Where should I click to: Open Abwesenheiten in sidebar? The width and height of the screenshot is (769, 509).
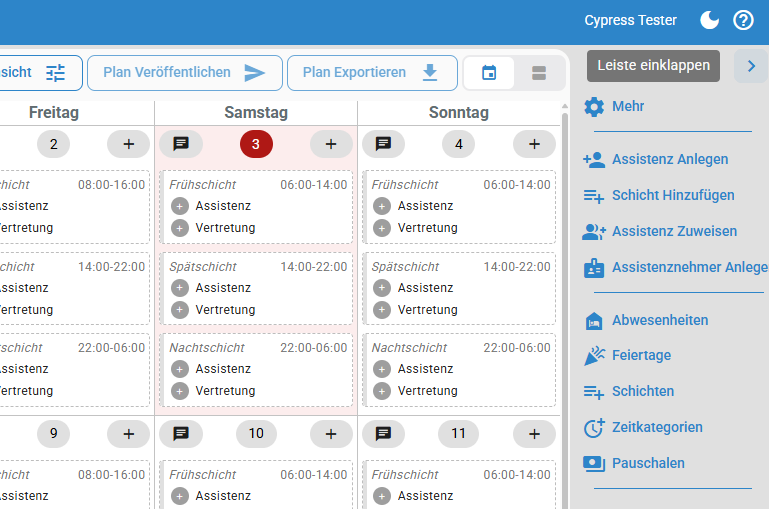click(x=646, y=320)
